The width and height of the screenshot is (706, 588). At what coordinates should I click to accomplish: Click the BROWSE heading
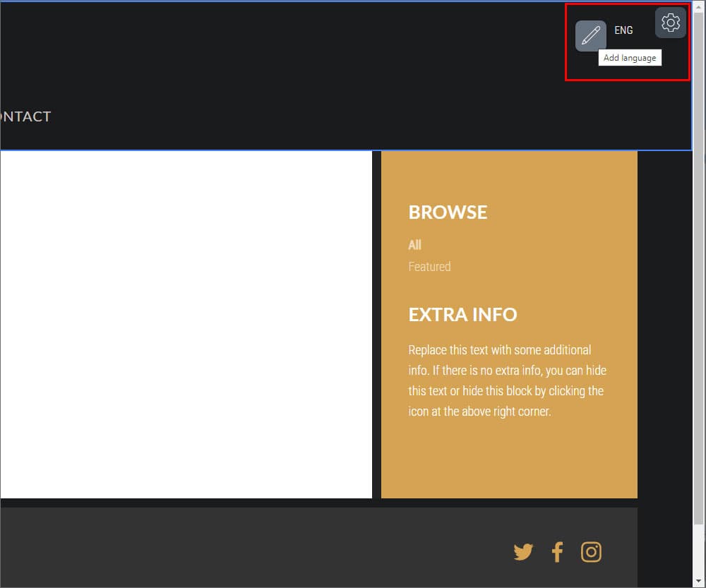[x=448, y=212]
